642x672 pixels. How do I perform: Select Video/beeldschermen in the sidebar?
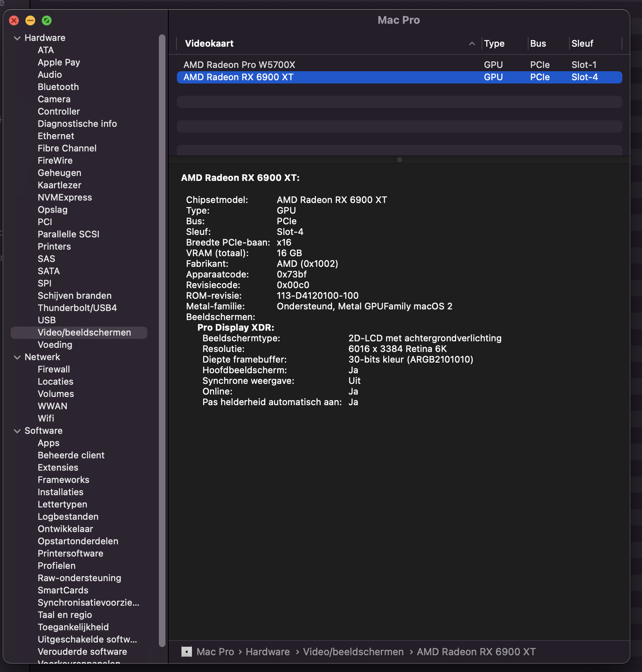(79, 332)
